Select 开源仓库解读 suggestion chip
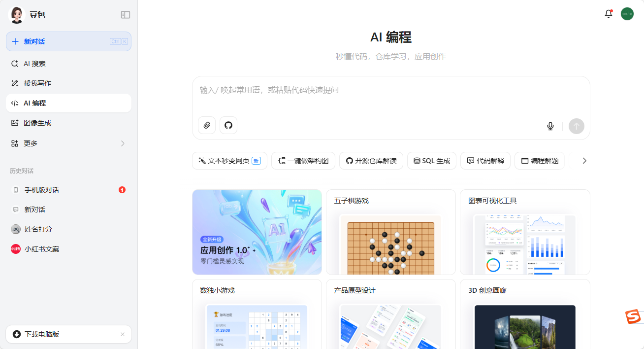The height and width of the screenshot is (349, 644). (x=371, y=161)
